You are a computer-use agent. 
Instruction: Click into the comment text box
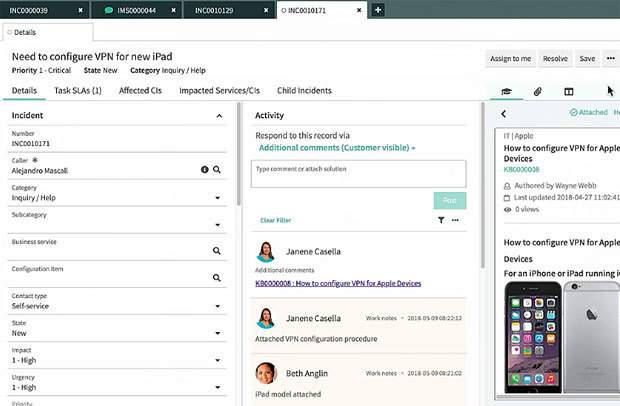tap(357, 175)
